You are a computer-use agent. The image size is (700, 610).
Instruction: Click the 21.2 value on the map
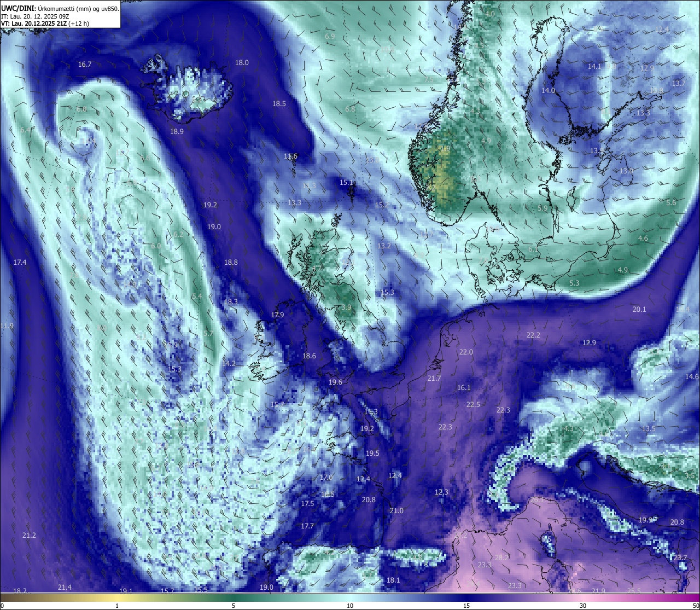29,535
